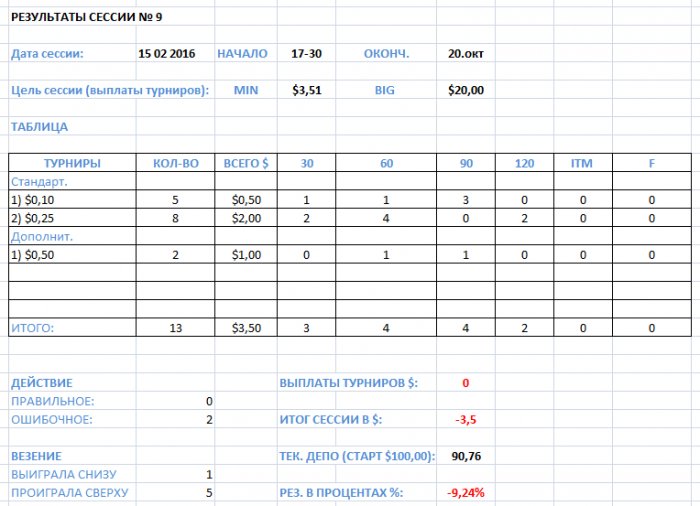Viewport: 700px width, 506px height.
Task: Click the current deposit value 90,76
Action: tap(466, 456)
